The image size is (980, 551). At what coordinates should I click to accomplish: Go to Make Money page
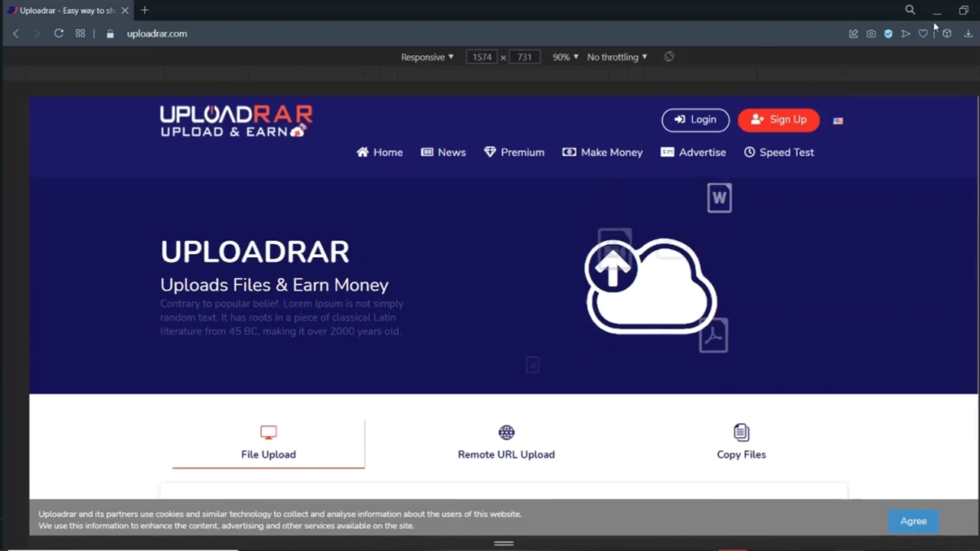point(603,152)
